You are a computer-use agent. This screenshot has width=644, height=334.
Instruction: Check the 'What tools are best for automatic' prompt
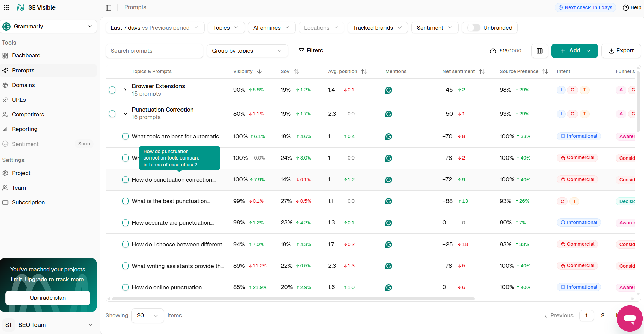125,136
